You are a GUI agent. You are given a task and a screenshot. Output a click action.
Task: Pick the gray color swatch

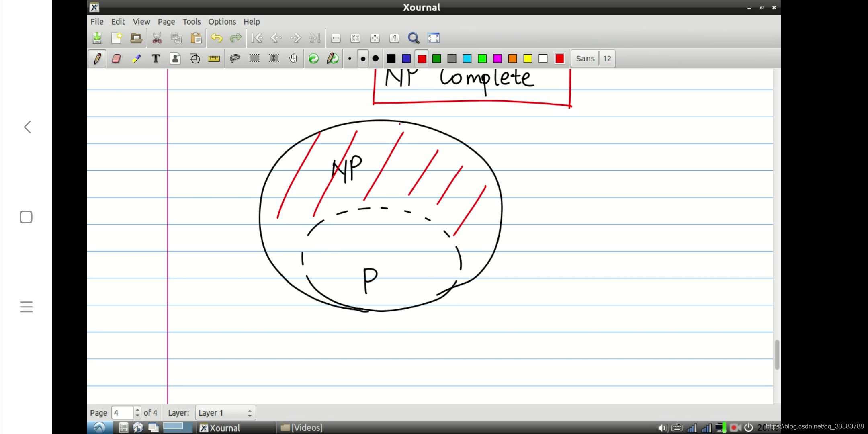click(452, 59)
